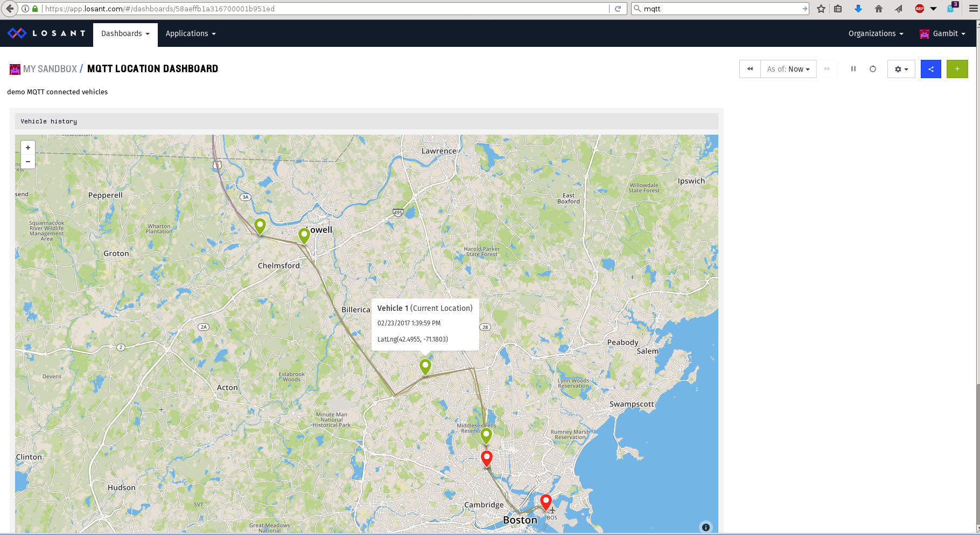Open the Applications menu
Screen dimensions: 980x535
191,33
